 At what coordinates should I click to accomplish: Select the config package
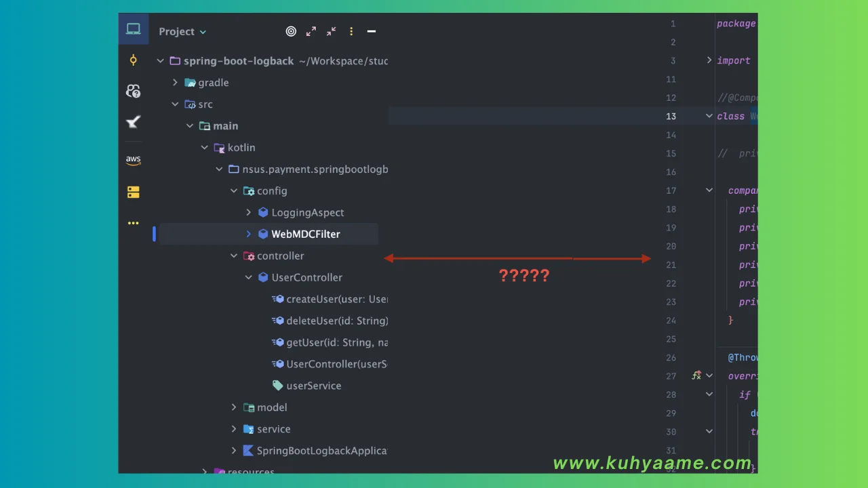[272, 191]
